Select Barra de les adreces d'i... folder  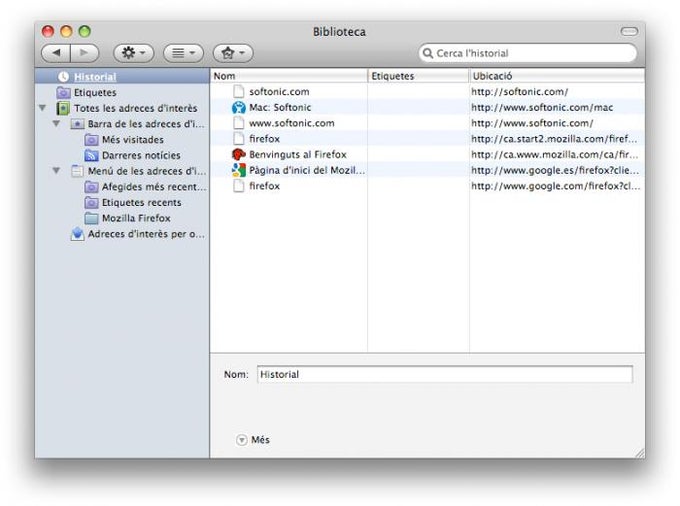(146, 124)
